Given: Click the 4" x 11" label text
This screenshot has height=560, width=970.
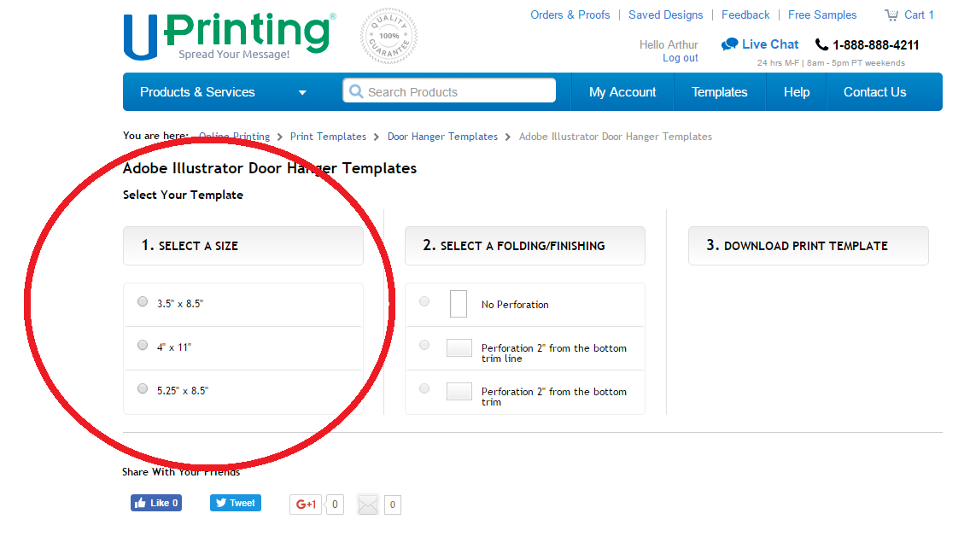Looking at the screenshot, I should tap(174, 347).
